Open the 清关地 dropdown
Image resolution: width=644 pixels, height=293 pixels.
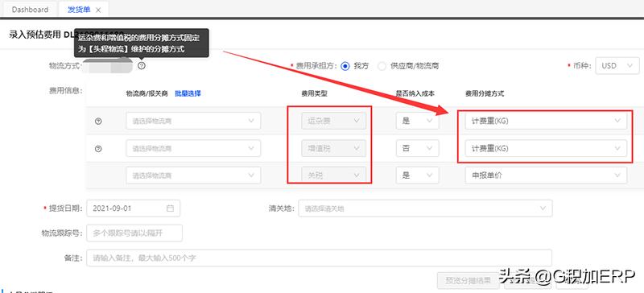pyautogui.click(x=425, y=208)
